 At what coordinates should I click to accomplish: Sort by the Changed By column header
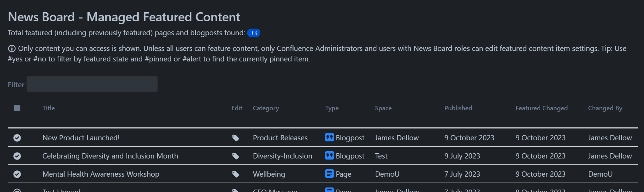[x=605, y=108]
